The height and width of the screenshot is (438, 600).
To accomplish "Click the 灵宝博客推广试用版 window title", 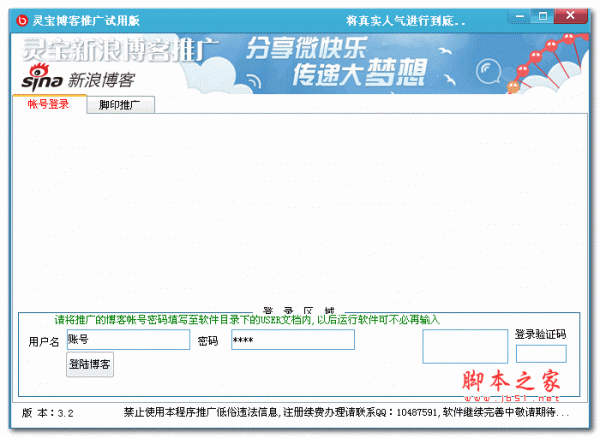I will point(86,21).
